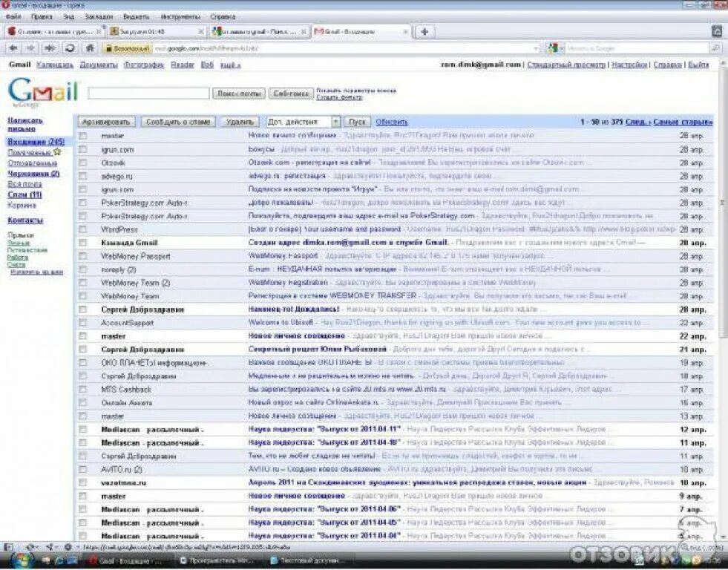The height and width of the screenshot is (570, 728).
Task: Click the Opera Turbo icon in status bar
Action: (x=68, y=547)
